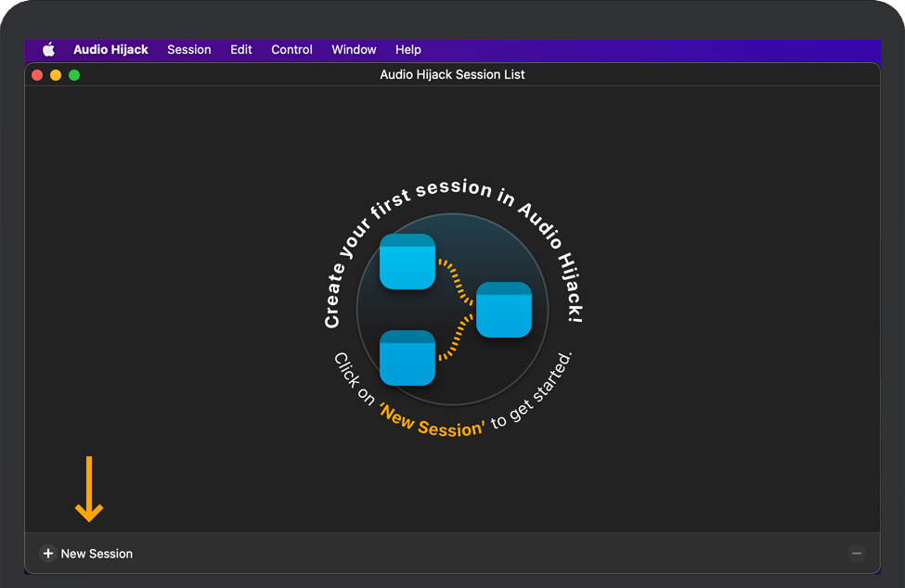This screenshot has height=588, width=905.
Task: Open the Session menu
Action: [189, 50]
